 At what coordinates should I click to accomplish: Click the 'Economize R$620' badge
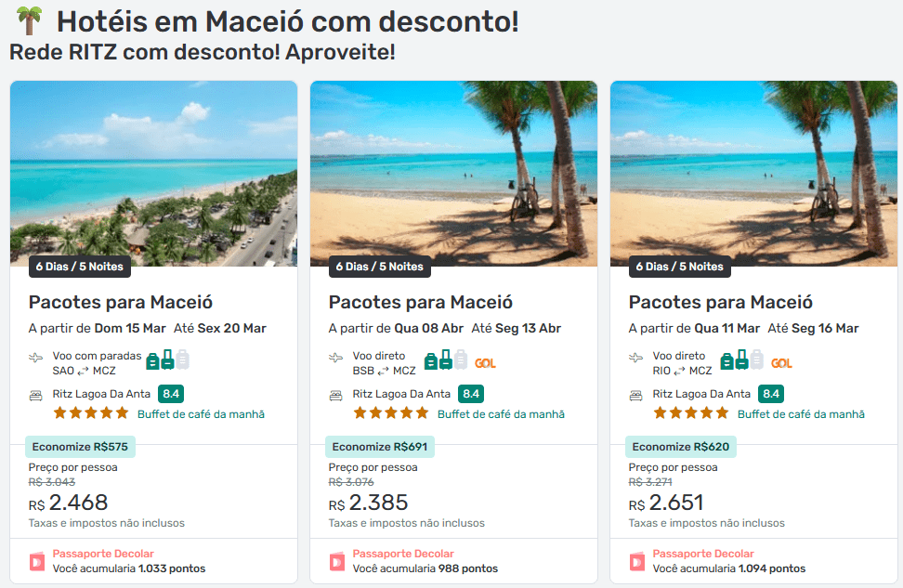(x=679, y=447)
